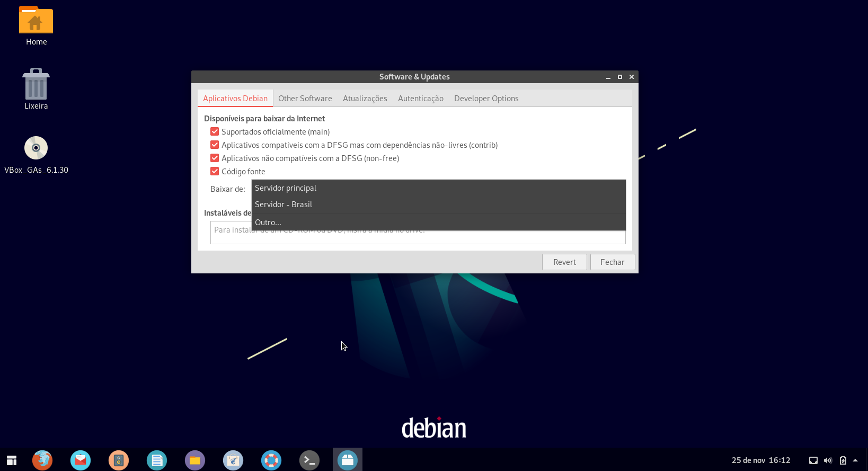Toggle Suportados oficialmente (main) checkbox

pos(215,131)
